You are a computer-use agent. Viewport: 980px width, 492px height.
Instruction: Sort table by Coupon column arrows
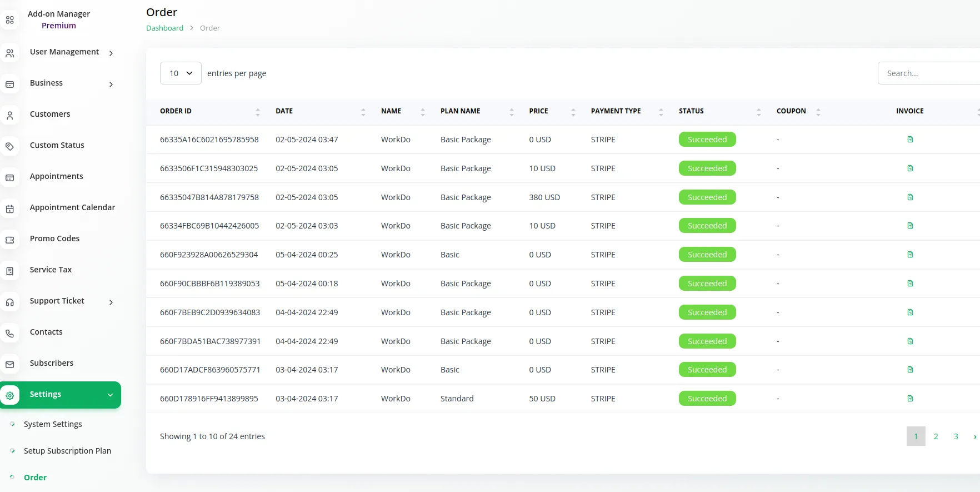coord(818,112)
